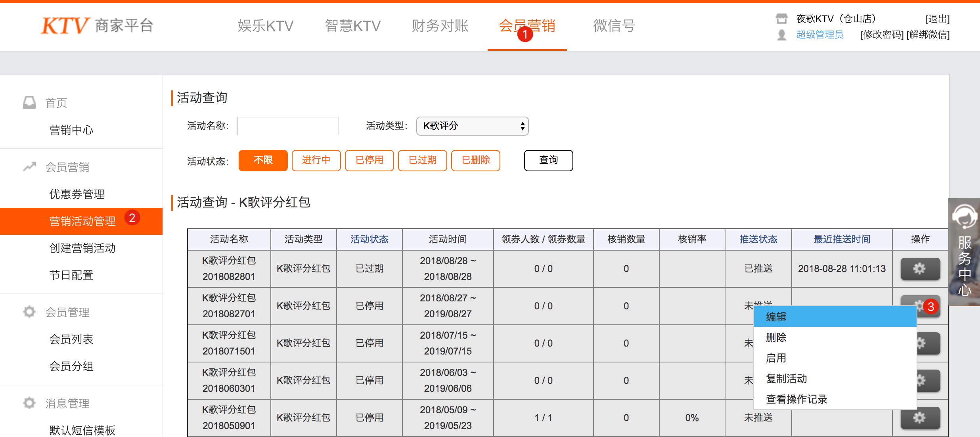
Task: Click the 会员管理 section label
Action: coord(67,312)
